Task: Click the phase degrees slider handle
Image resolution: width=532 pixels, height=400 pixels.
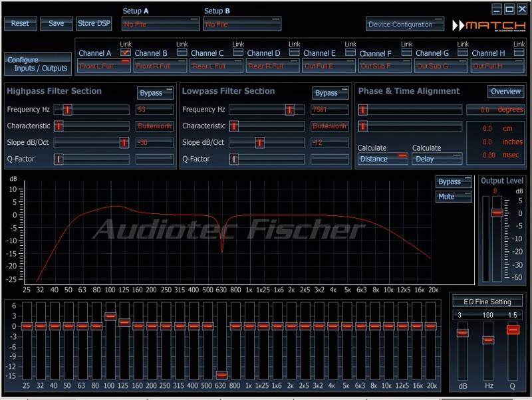Action: click(x=362, y=110)
